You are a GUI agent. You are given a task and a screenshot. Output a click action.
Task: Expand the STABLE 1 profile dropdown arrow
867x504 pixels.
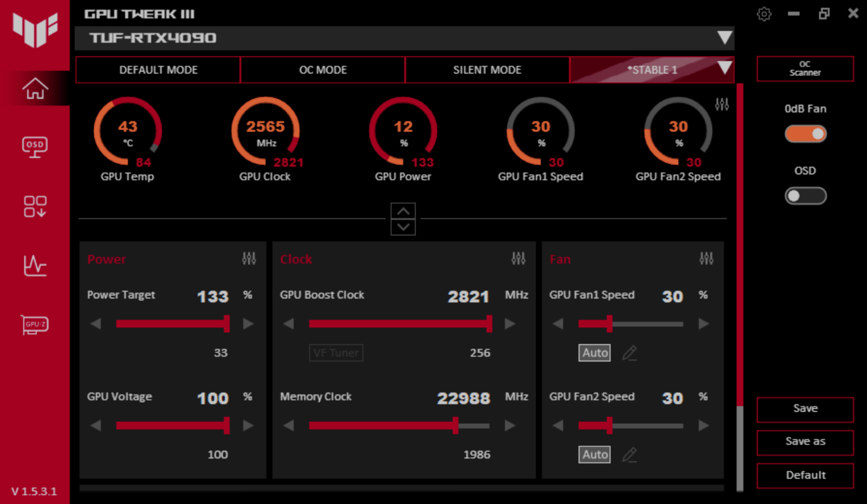(x=724, y=68)
